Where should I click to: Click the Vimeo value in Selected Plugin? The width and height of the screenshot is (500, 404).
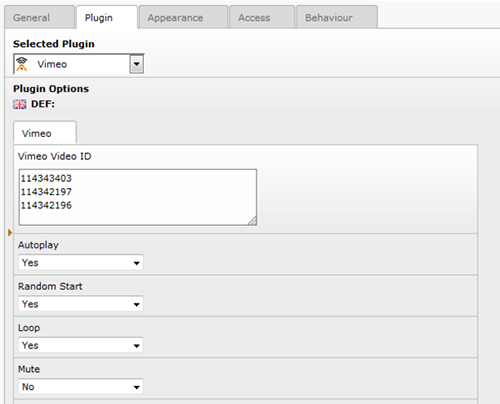point(52,64)
